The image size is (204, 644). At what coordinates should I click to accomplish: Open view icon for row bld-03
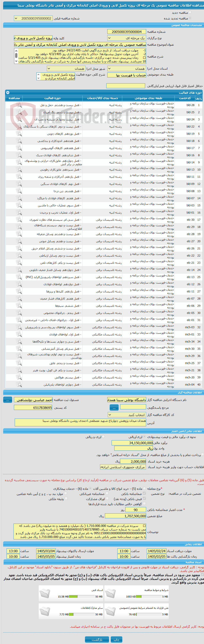point(19,205)
